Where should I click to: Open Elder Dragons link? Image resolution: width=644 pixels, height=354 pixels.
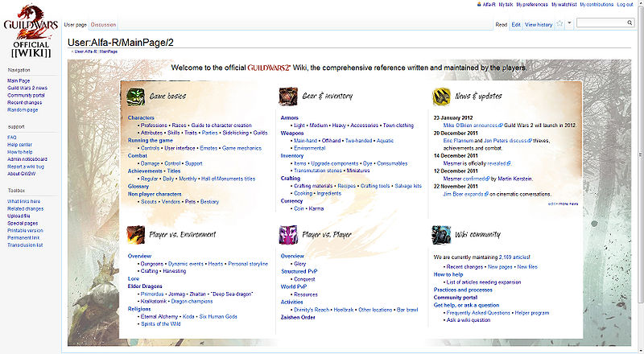click(145, 286)
